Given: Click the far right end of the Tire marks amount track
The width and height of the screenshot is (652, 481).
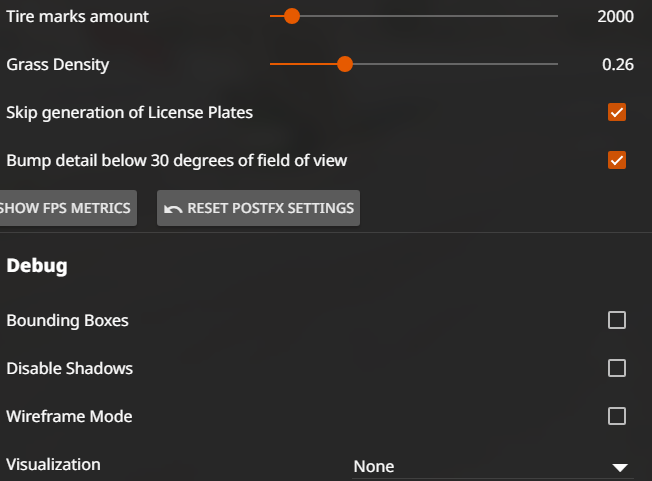Looking at the screenshot, I should 556,16.
